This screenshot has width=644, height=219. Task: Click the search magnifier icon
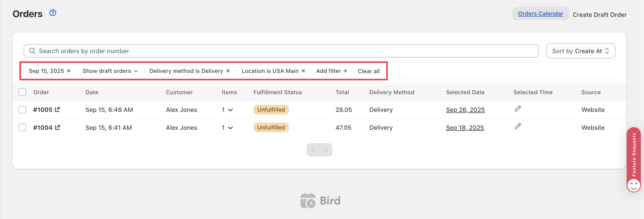pyautogui.click(x=32, y=51)
